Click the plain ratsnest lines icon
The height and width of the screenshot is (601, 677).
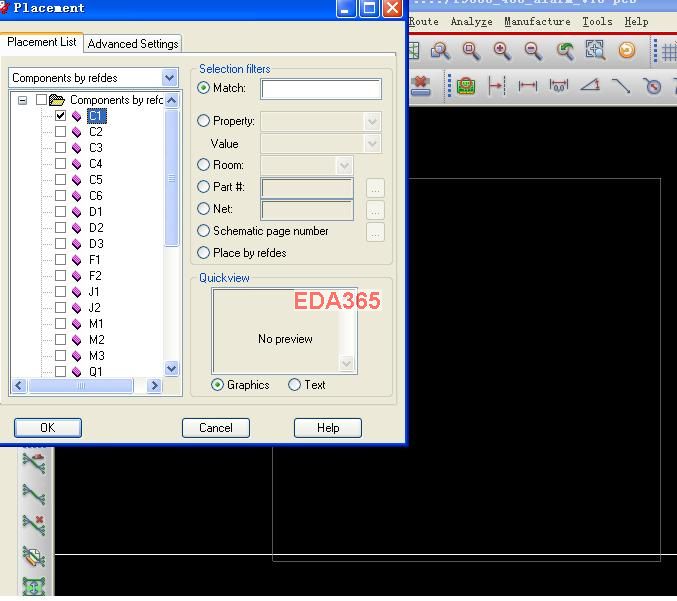coord(34,494)
